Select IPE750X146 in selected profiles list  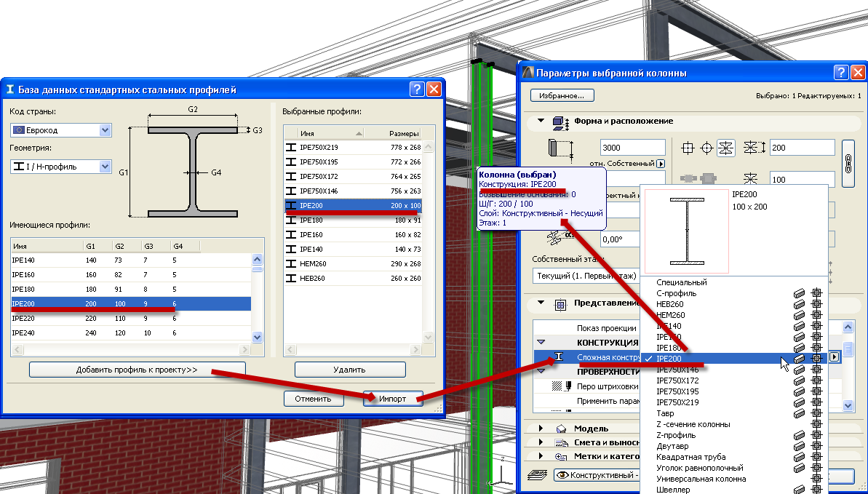(x=353, y=191)
